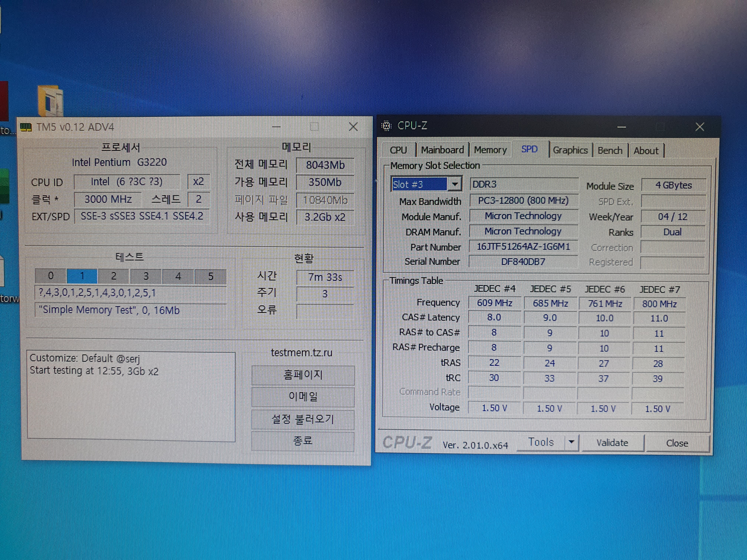Select the SPD tab
Screen dimensions: 747x560
tap(529, 149)
